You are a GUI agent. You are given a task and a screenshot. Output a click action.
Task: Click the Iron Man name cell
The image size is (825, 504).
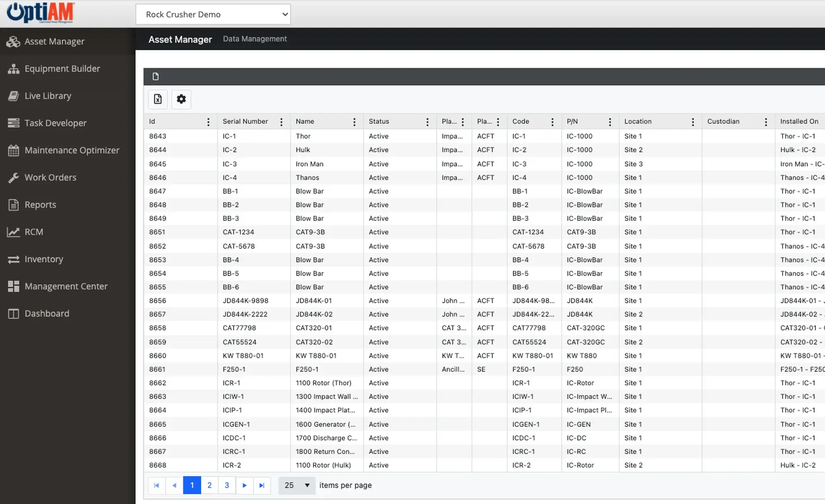[327, 164]
